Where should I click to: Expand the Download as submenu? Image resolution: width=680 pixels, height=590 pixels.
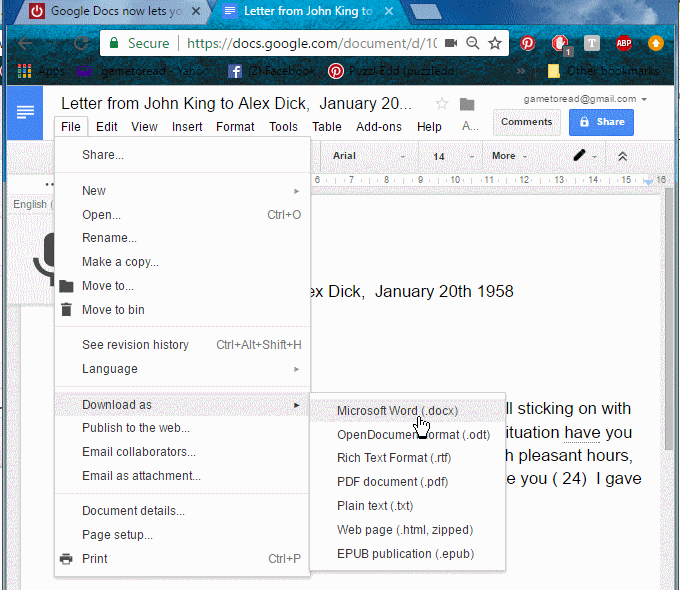point(182,405)
